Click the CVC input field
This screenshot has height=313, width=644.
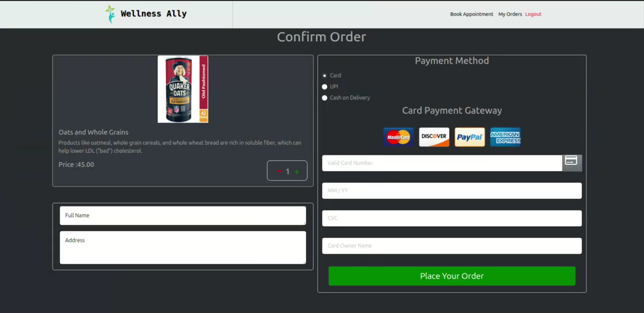point(452,218)
